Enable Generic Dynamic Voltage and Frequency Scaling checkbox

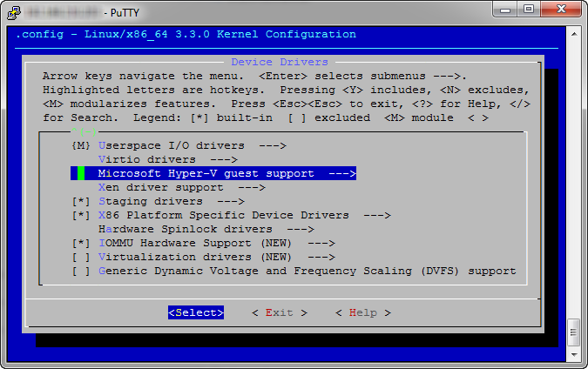(x=81, y=272)
